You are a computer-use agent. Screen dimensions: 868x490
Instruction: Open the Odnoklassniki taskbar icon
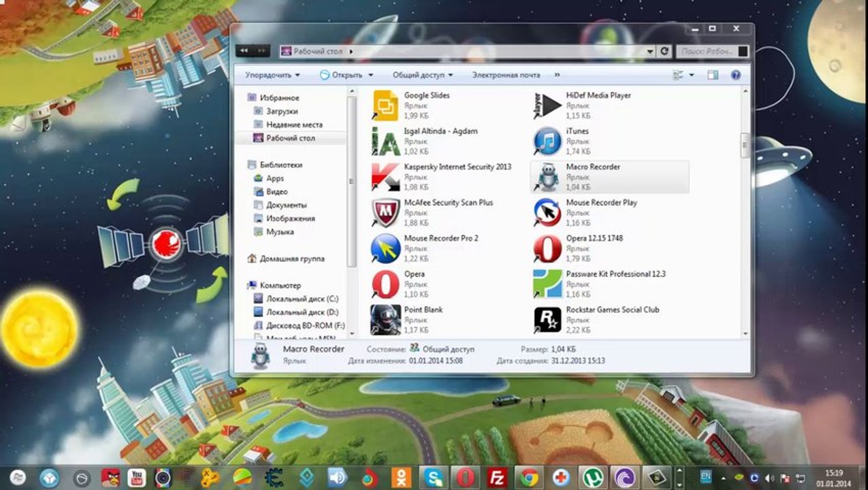coord(402,478)
